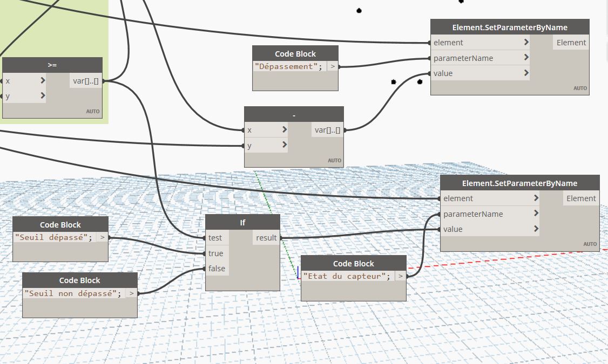The image size is (608, 364).
Task: Click the "Dépassement" code block output port
Action: (333, 67)
